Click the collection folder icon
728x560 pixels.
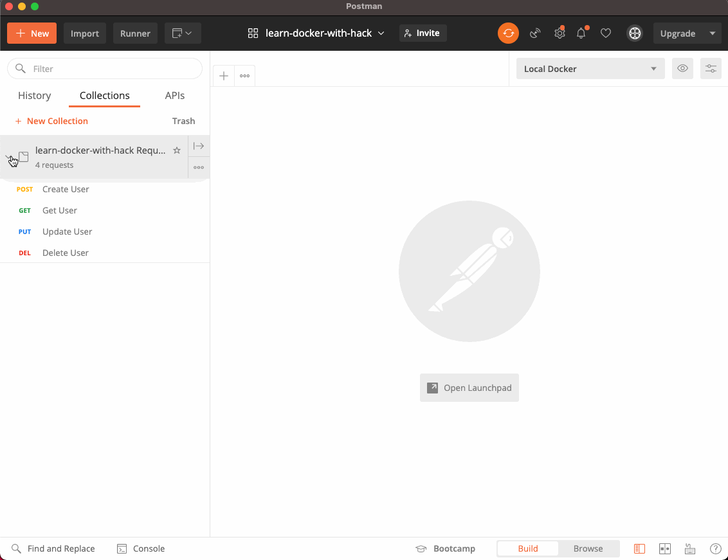point(24,157)
